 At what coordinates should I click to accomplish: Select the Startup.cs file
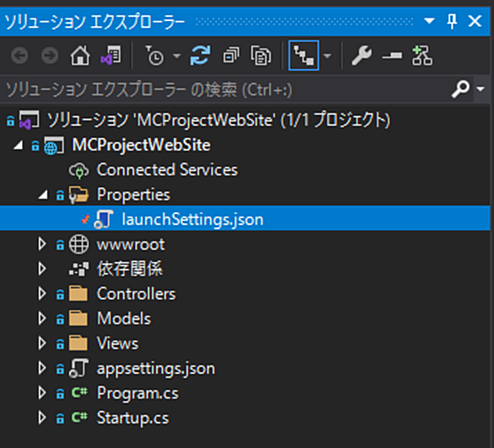click(132, 418)
